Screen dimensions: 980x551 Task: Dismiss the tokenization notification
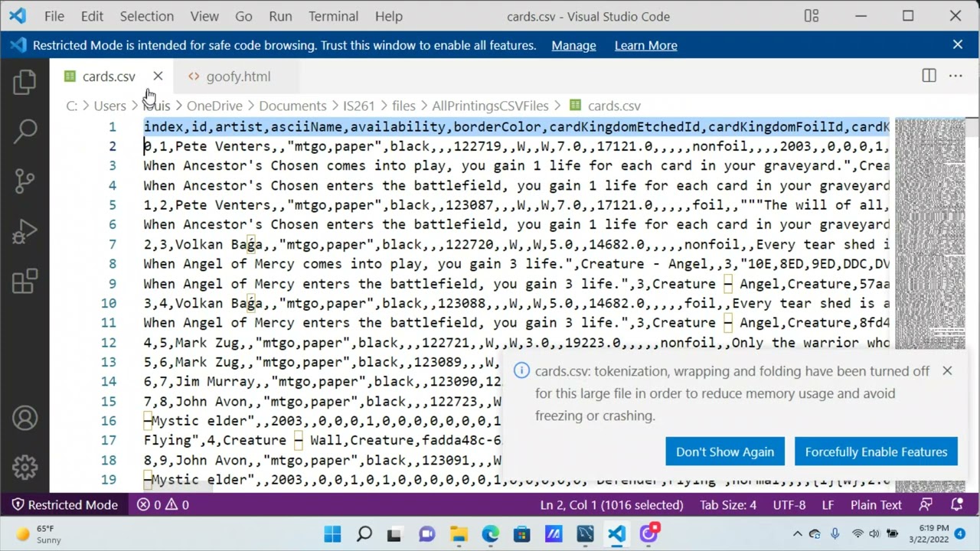[x=947, y=371]
